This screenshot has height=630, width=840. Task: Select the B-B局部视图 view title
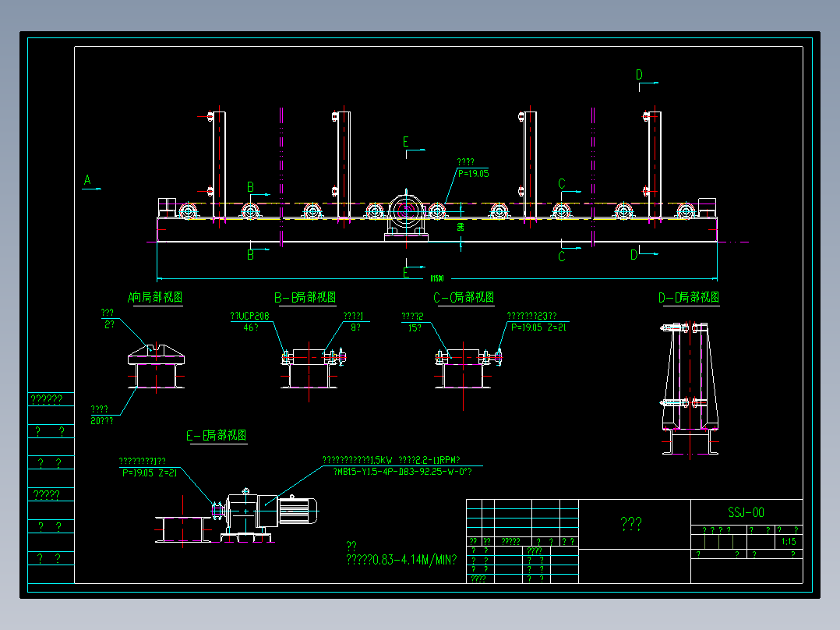tap(305, 297)
